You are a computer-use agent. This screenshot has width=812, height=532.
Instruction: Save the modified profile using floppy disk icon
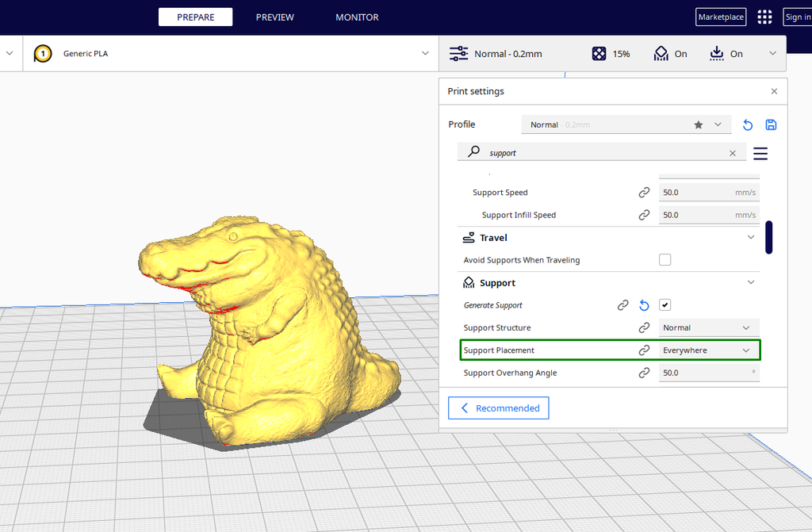click(770, 124)
